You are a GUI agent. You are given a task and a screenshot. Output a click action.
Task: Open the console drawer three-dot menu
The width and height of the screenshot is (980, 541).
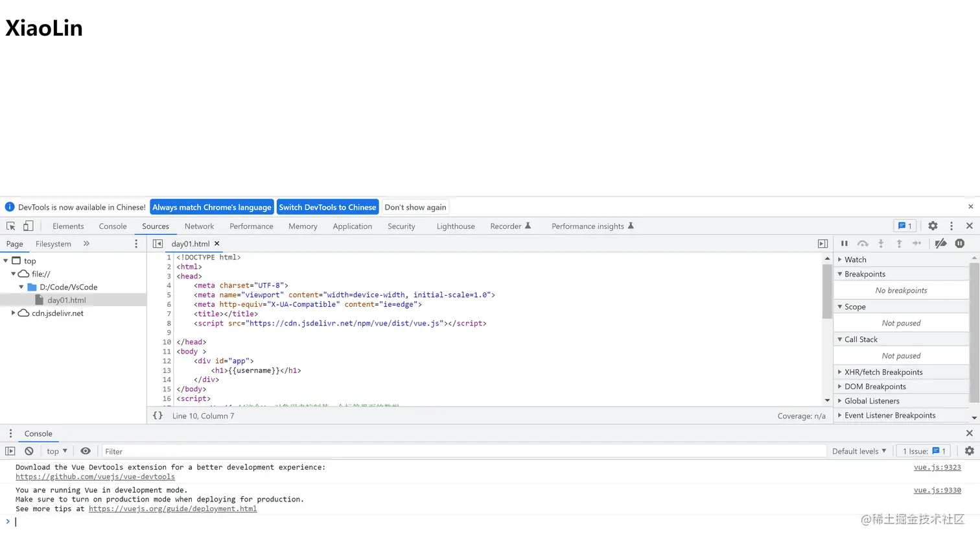point(10,433)
